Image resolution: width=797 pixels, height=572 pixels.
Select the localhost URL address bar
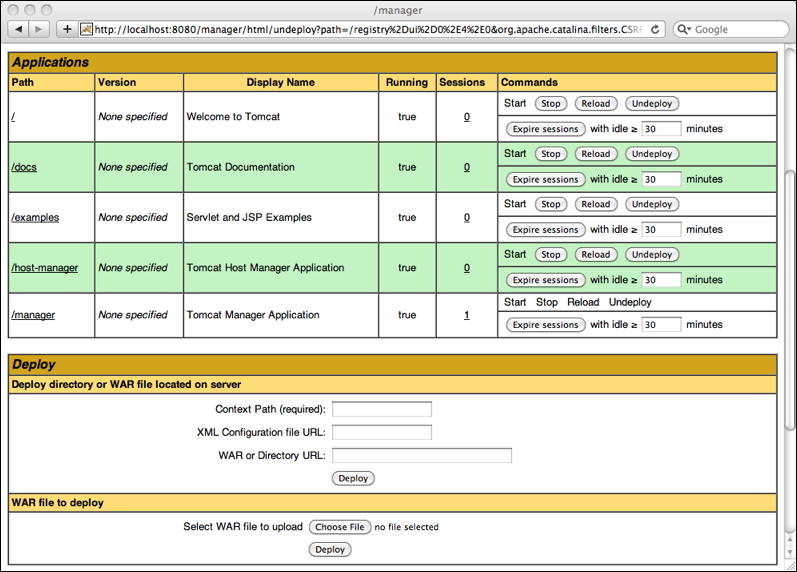(x=369, y=29)
